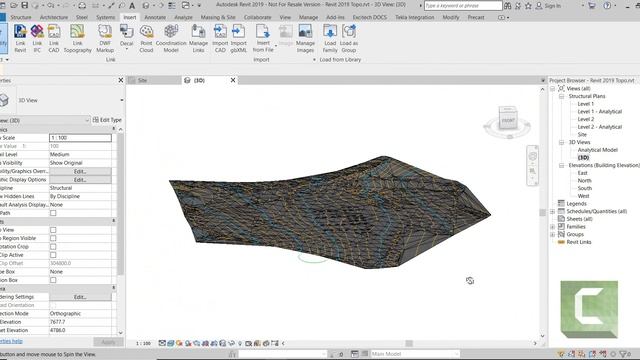This screenshot has height=360, width=640.
Task: Click the DWF Markup icon
Action: click(105, 38)
